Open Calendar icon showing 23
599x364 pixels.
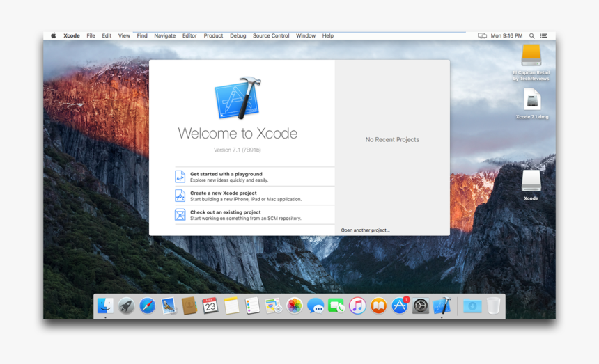click(x=210, y=306)
